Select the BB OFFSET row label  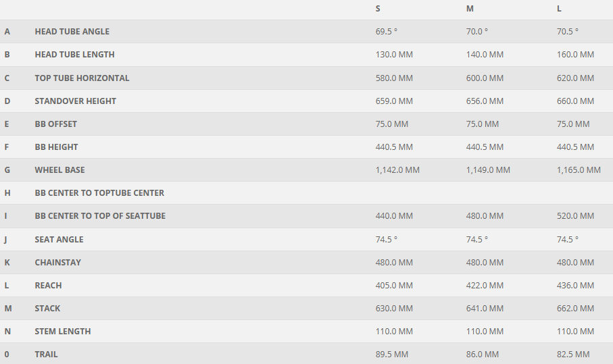click(55, 124)
